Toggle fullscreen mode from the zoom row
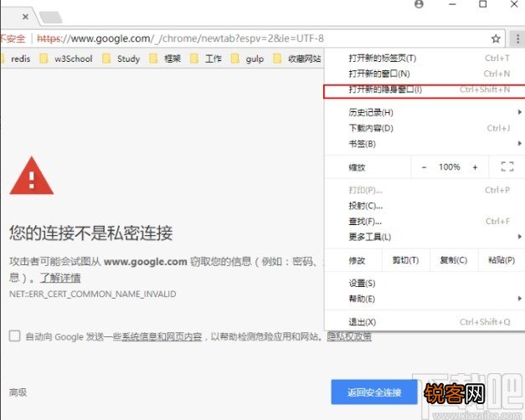 coord(507,166)
